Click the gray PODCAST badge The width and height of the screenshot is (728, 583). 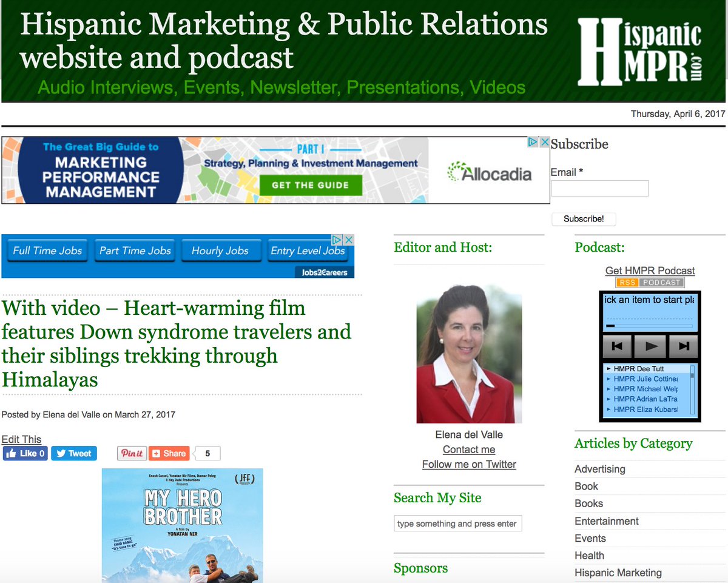(662, 283)
